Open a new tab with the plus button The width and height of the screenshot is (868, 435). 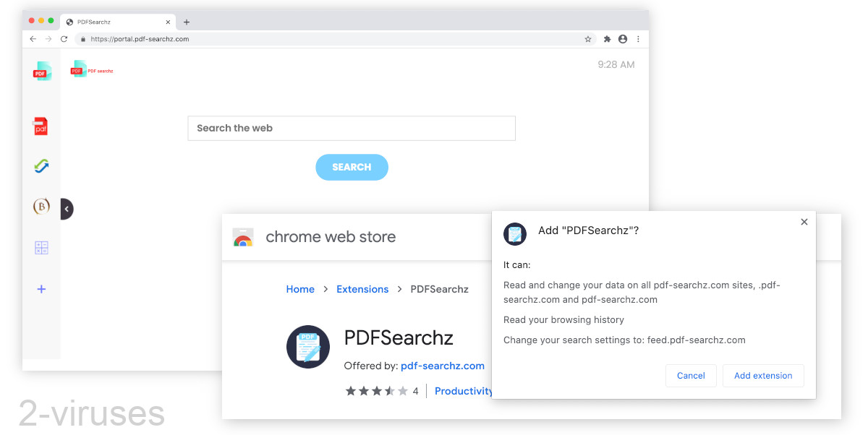[187, 21]
